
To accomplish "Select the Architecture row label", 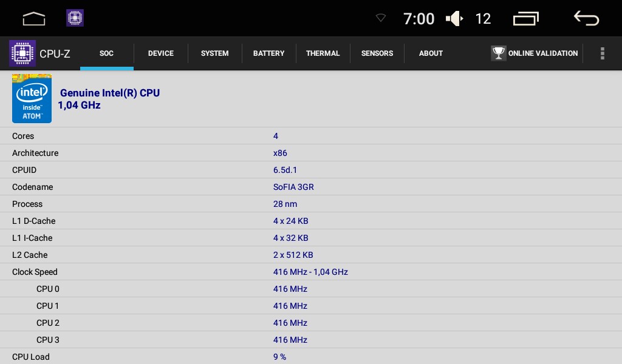I will (x=35, y=153).
